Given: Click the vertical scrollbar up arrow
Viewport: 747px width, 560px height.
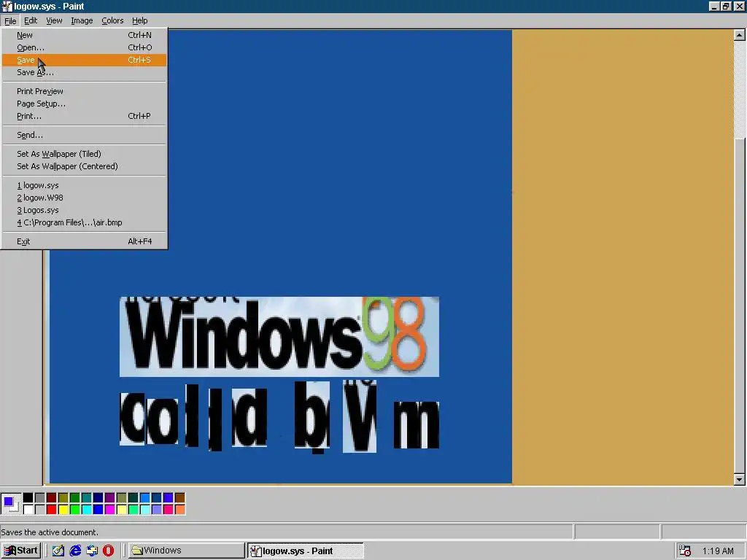Looking at the screenshot, I should click(739, 35).
